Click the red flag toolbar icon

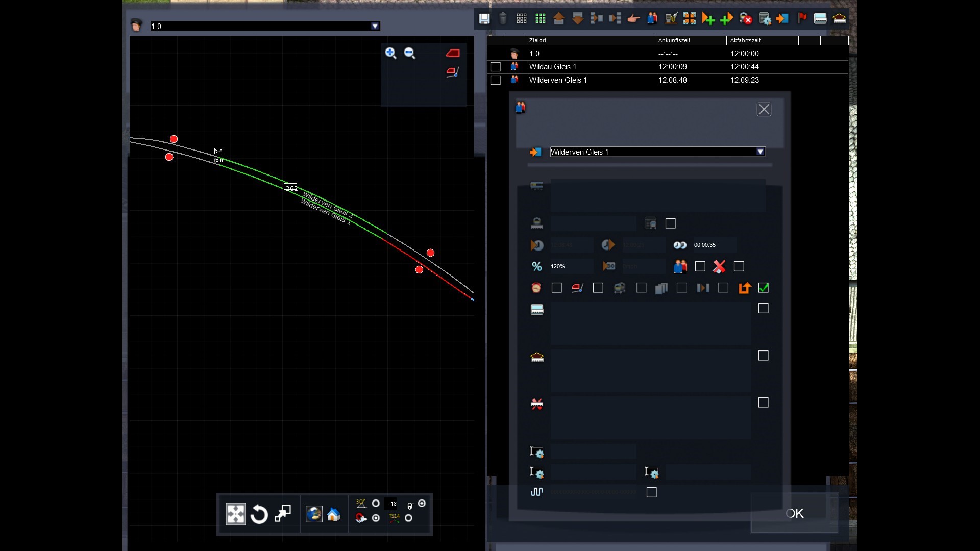[802, 19]
